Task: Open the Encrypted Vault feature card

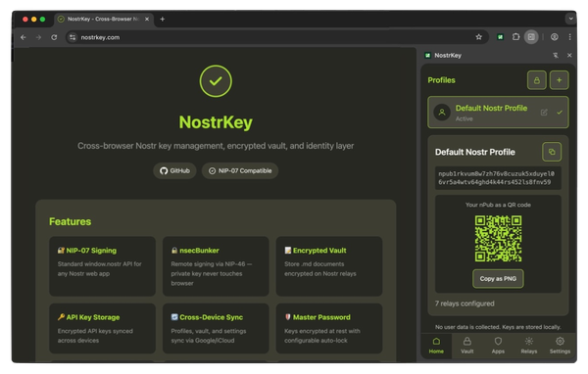Action: [329, 266]
